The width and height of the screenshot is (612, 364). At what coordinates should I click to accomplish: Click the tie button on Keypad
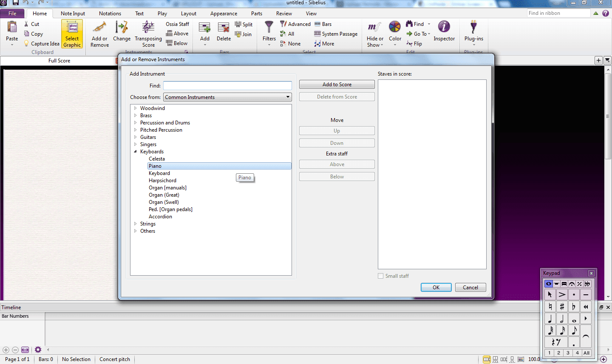pos(586,336)
